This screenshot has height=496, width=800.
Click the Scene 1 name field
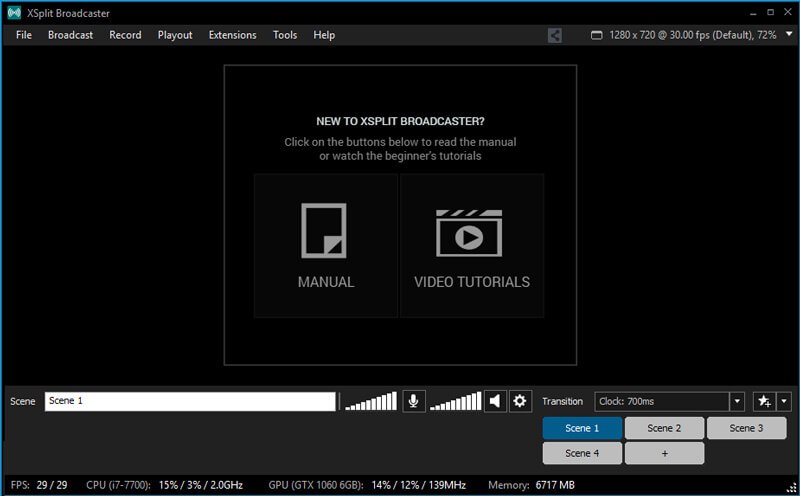pyautogui.click(x=190, y=401)
